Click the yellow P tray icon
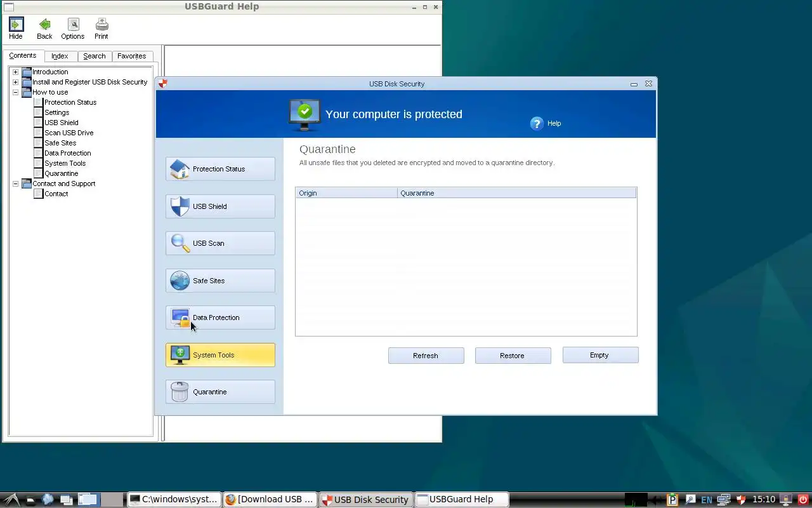This screenshot has height=508, width=812. click(673, 500)
